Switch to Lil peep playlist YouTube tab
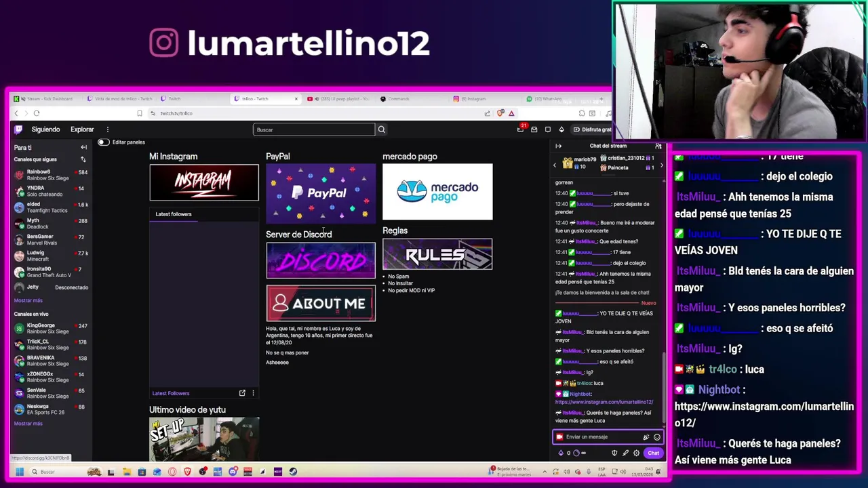Screen dimensions: 868x488 click(x=338, y=99)
